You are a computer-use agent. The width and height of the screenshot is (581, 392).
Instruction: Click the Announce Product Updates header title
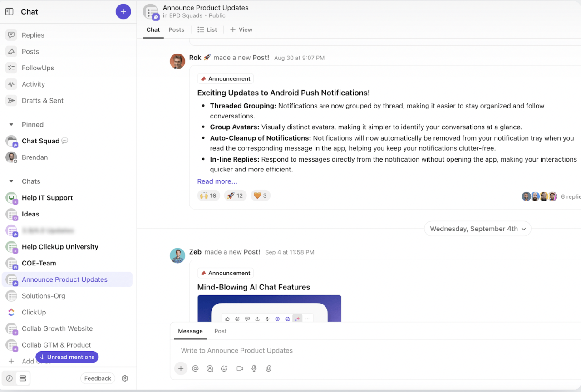click(x=206, y=8)
